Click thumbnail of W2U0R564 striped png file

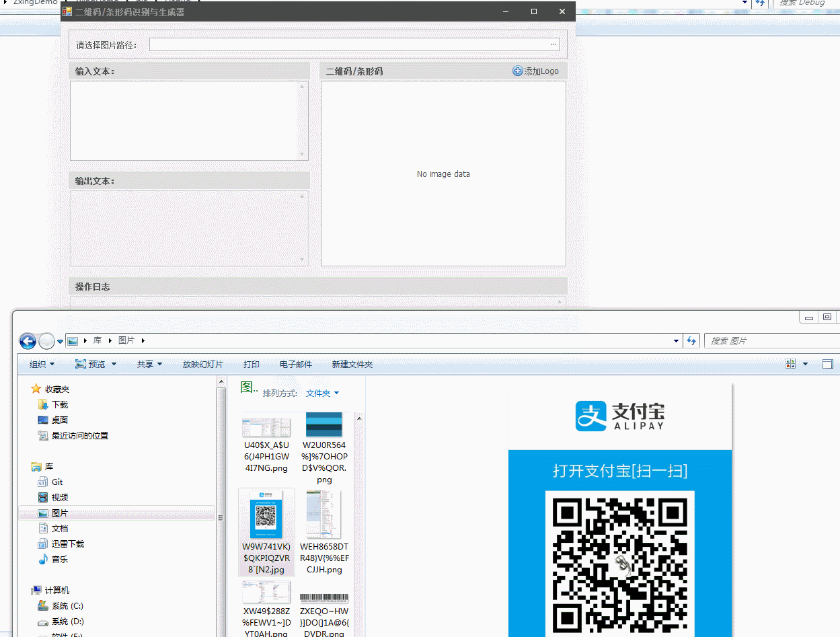coord(323,424)
